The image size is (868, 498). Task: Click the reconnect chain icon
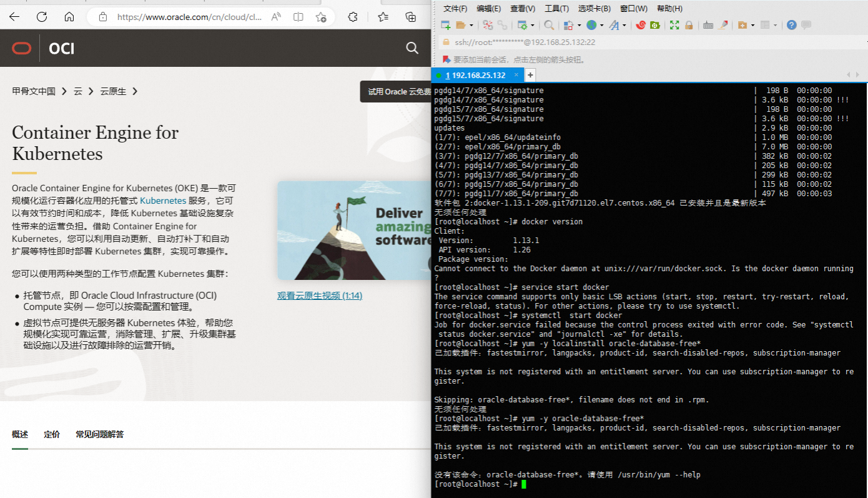(502, 25)
